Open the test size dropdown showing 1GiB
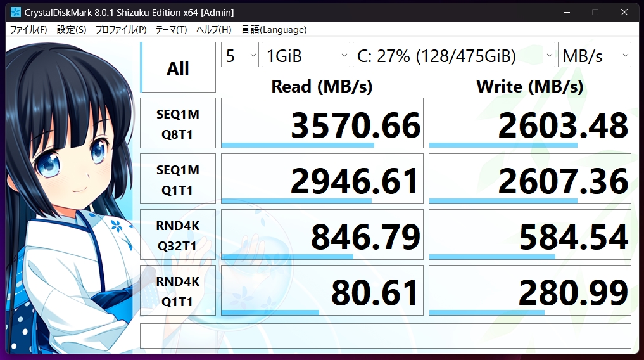 coord(306,55)
